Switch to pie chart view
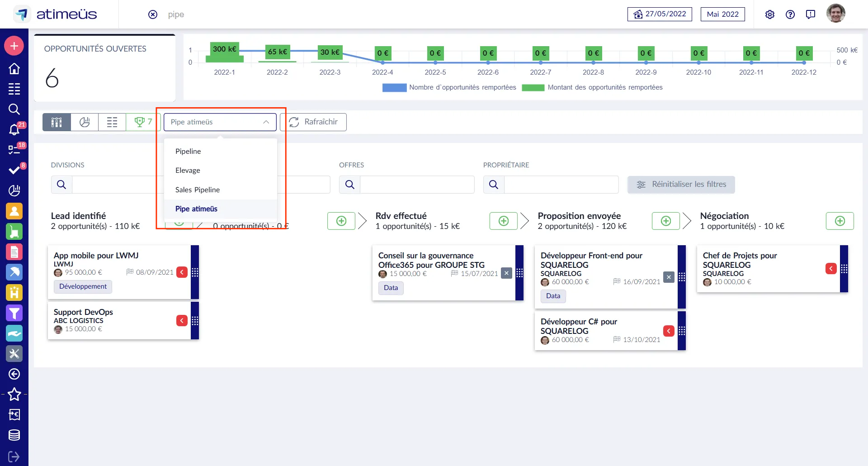 (x=85, y=122)
